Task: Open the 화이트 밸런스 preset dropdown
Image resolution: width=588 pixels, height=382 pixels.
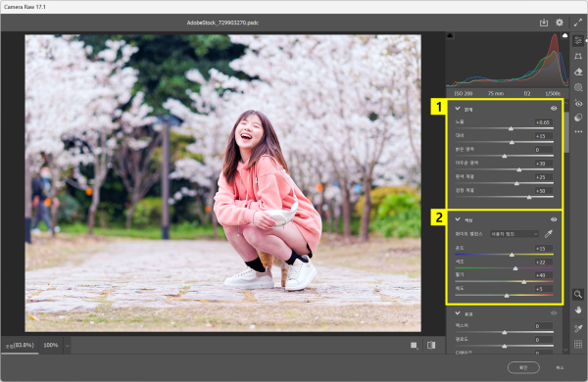Action: tap(514, 234)
